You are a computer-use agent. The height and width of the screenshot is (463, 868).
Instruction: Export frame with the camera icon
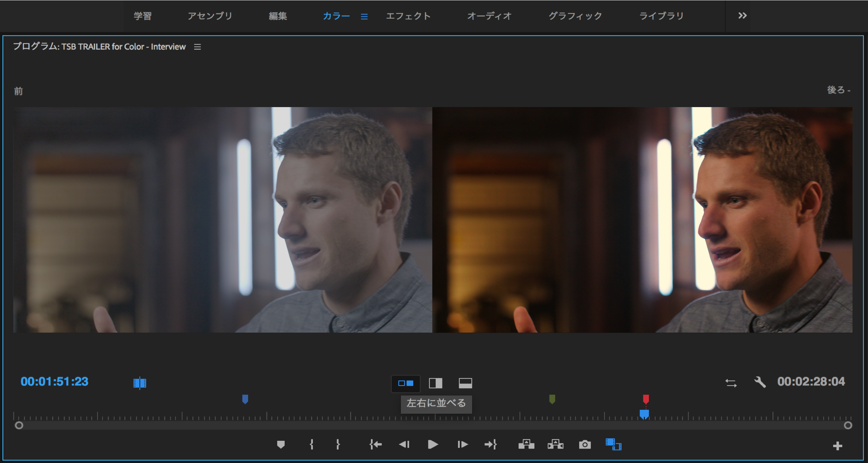tap(585, 445)
